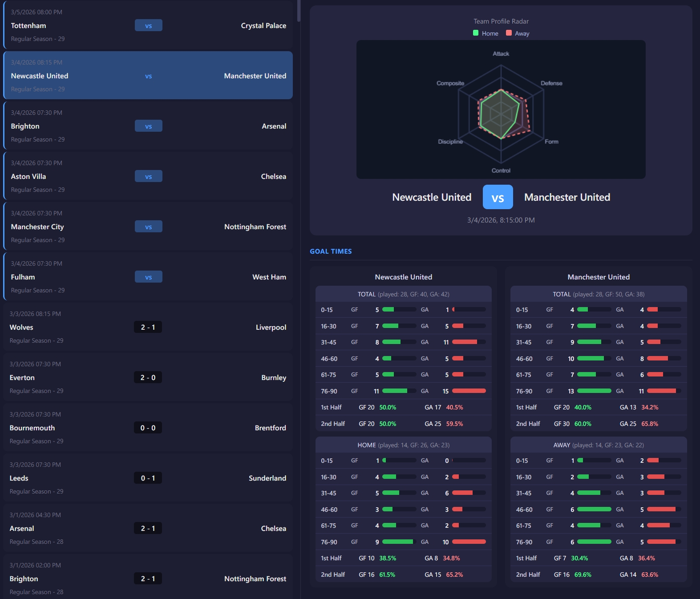The image size is (700, 599).
Task: Toggle the Away series in the radar legend
Action: coord(518,33)
